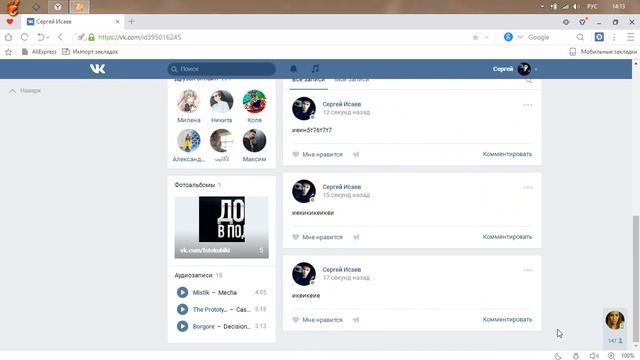Share the 17 seconds ago post
Viewport: 640px width, 360px height.
tap(356, 320)
